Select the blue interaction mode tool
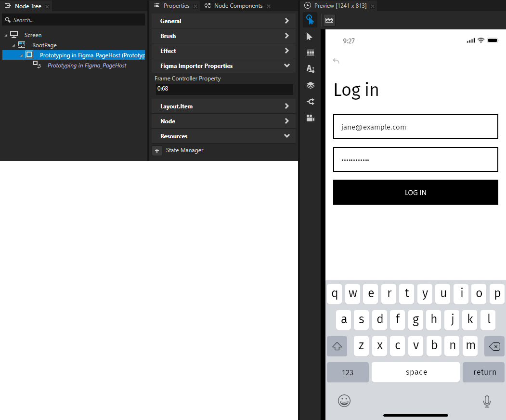The image size is (506, 420). [x=310, y=20]
